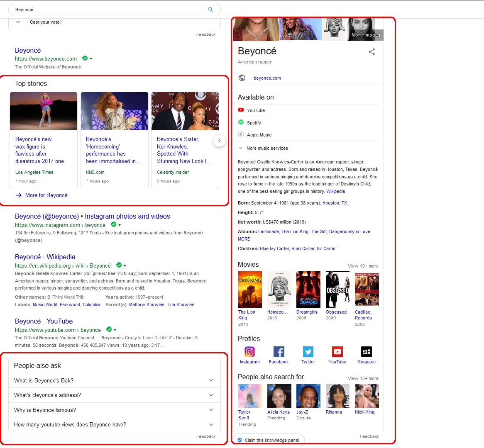This screenshot has height=448, width=484.
Task: Open Wikipedia link after the bio description
Action: point(335,191)
